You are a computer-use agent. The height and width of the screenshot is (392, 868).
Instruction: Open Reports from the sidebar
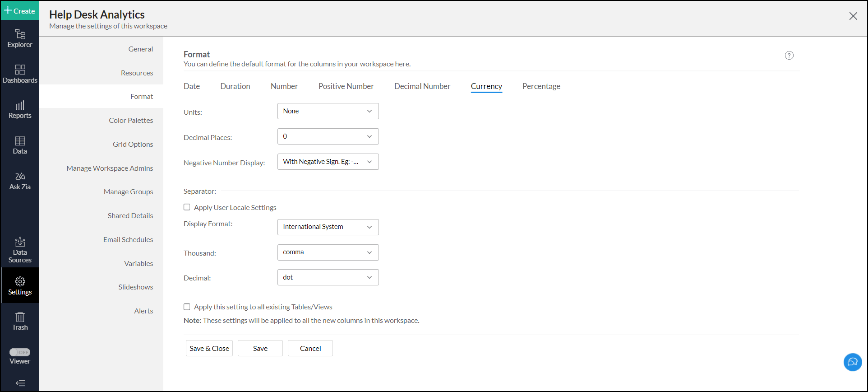point(20,109)
